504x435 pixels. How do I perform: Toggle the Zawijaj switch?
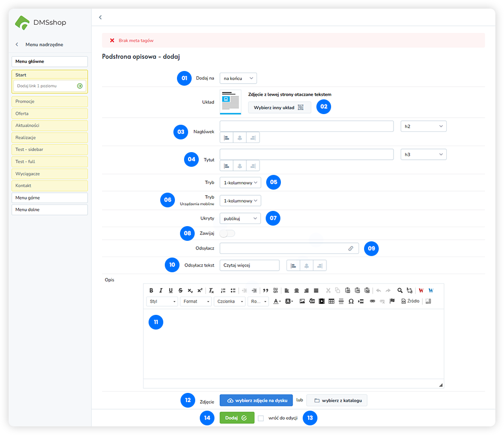coord(228,233)
